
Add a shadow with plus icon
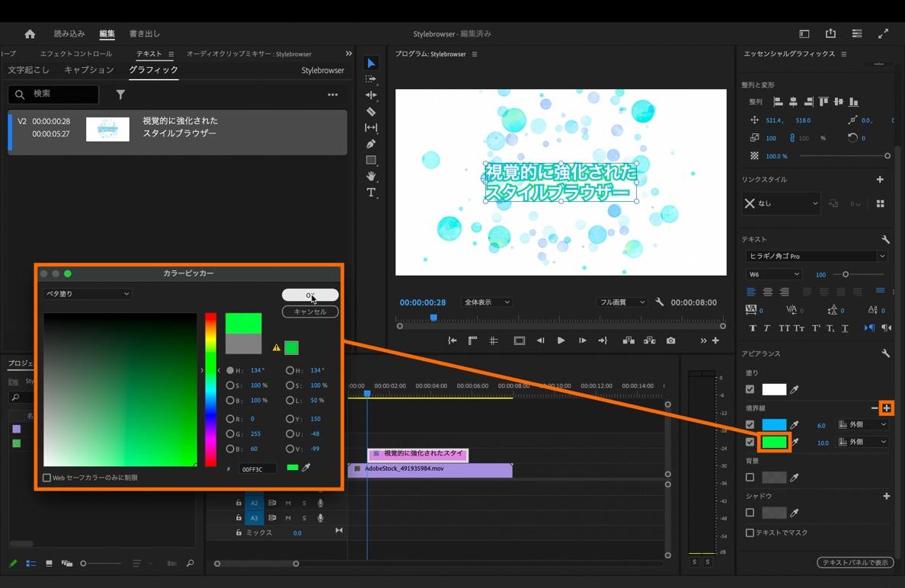pyautogui.click(x=887, y=496)
